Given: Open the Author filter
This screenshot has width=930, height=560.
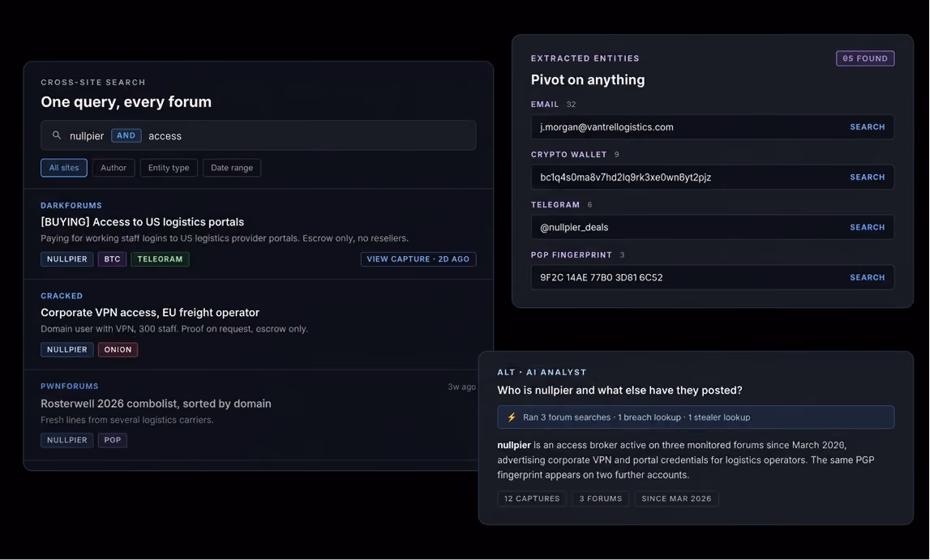Looking at the screenshot, I should [114, 168].
